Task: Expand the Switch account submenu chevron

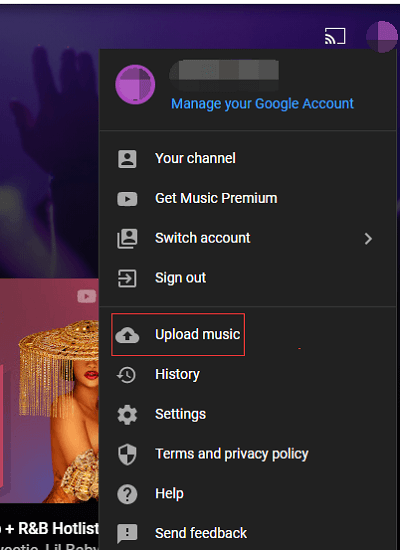Action: tap(368, 239)
